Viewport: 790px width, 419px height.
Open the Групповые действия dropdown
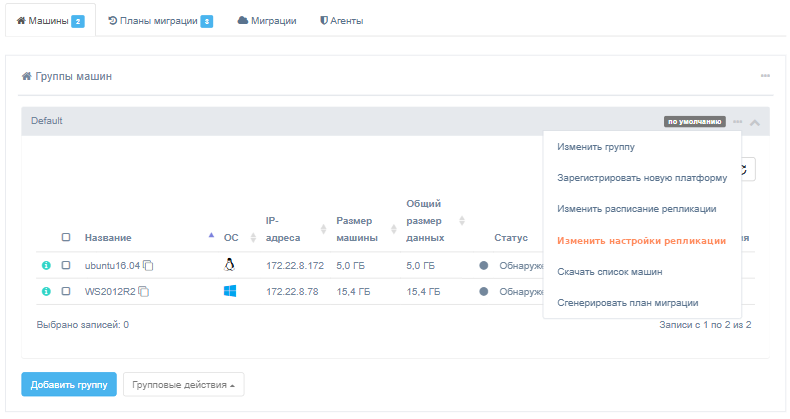183,385
